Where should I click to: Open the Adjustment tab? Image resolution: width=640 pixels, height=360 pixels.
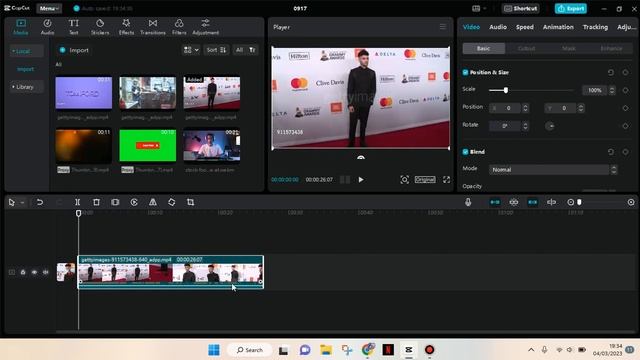[205, 27]
